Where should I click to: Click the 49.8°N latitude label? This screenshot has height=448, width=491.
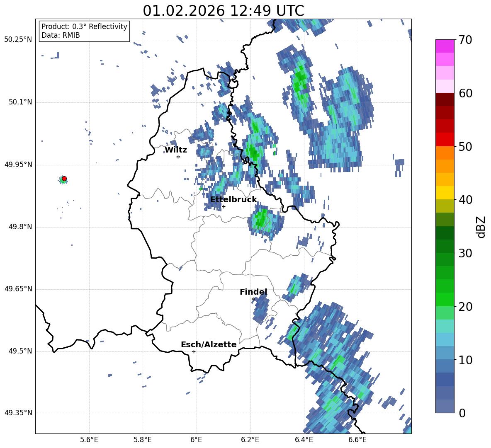[x=21, y=227]
